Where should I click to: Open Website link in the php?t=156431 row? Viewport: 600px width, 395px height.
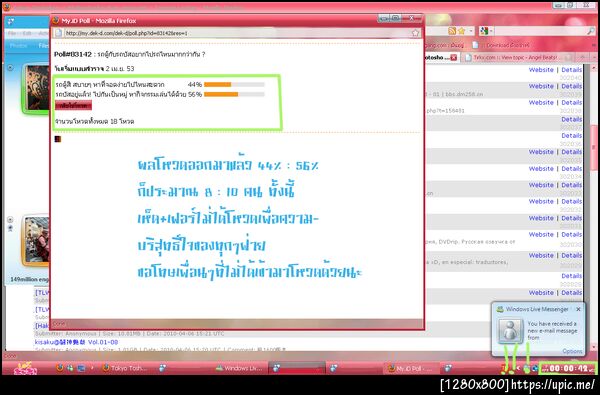click(541, 103)
